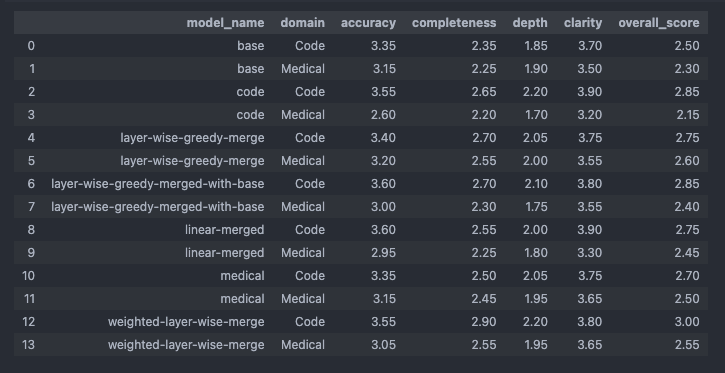Click completeness value 2.30 in row 7

484,207
